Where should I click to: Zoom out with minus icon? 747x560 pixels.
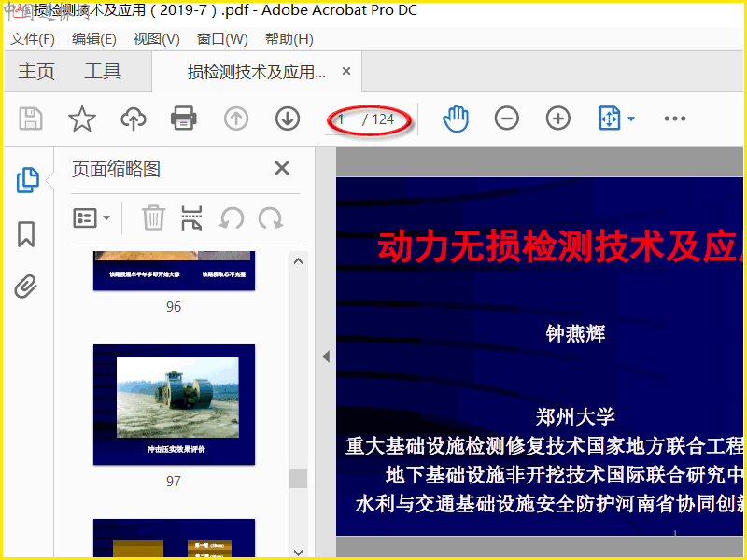click(x=506, y=119)
